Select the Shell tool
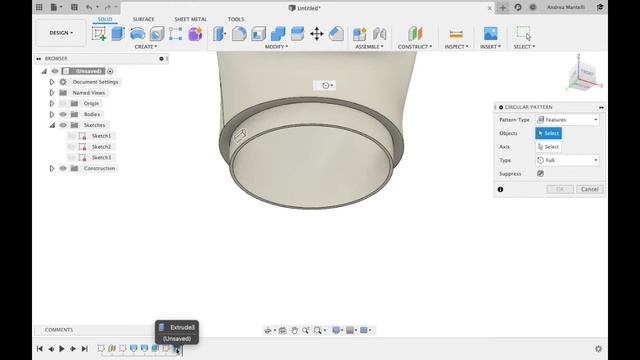Image resolution: width=640 pixels, height=360 pixels. coord(258,33)
